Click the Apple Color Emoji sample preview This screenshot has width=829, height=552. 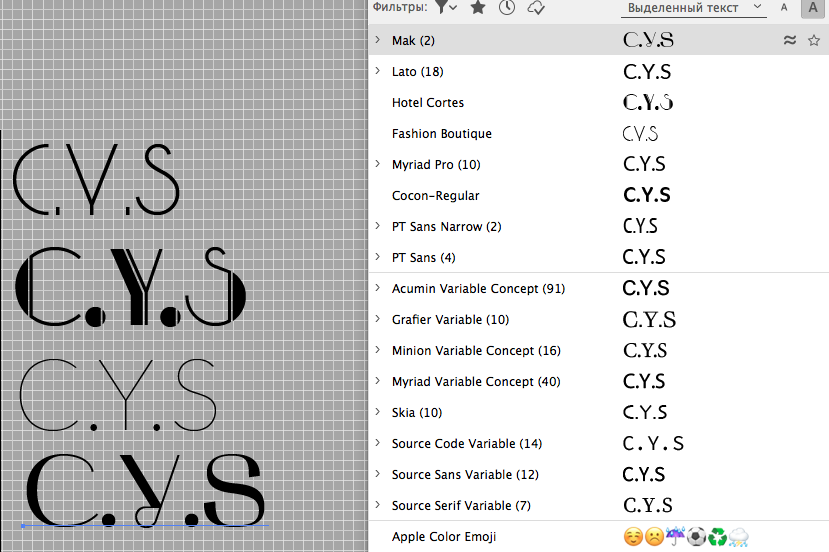coord(686,537)
